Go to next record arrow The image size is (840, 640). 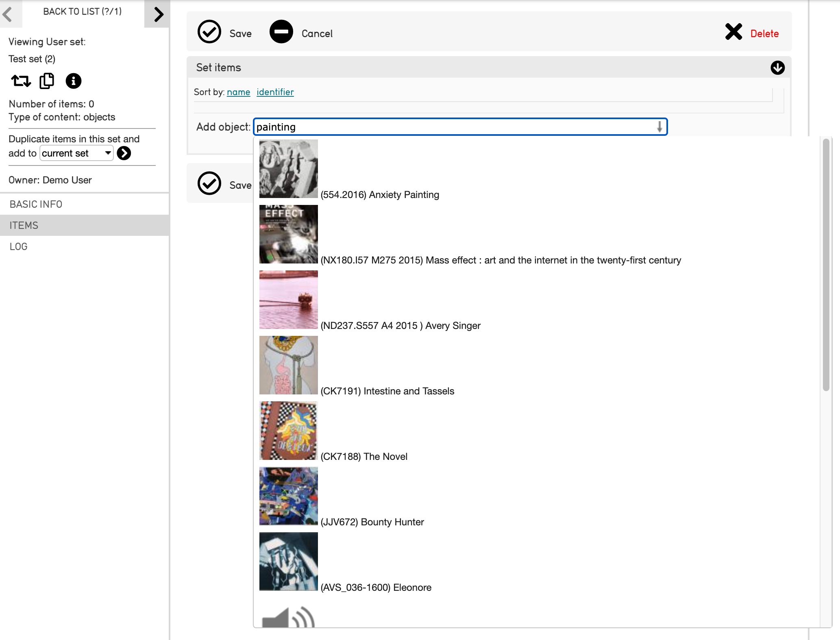pos(158,14)
